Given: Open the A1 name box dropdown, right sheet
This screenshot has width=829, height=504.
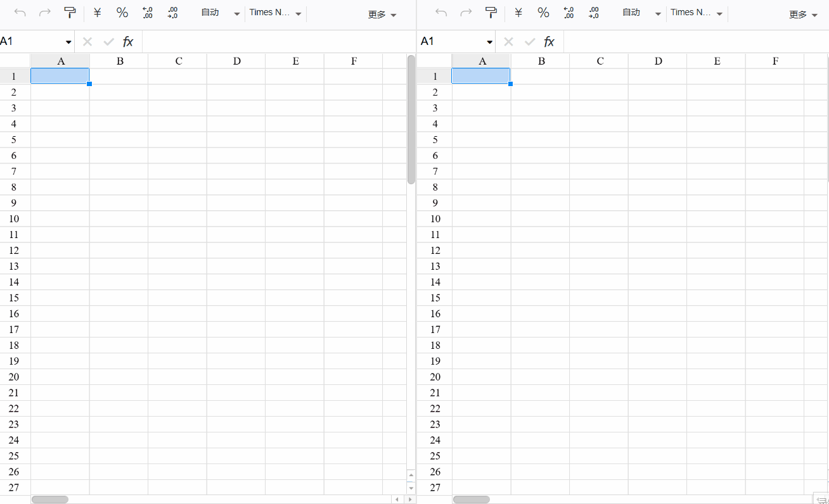Looking at the screenshot, I should pos(490,42).
